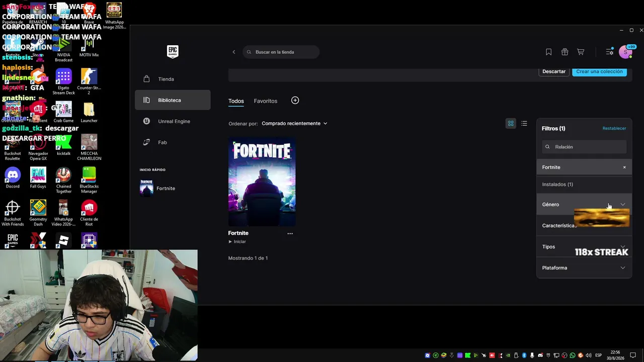The image size is (644, 362).
Task: Expand the Características filter section
Action: 584,226
